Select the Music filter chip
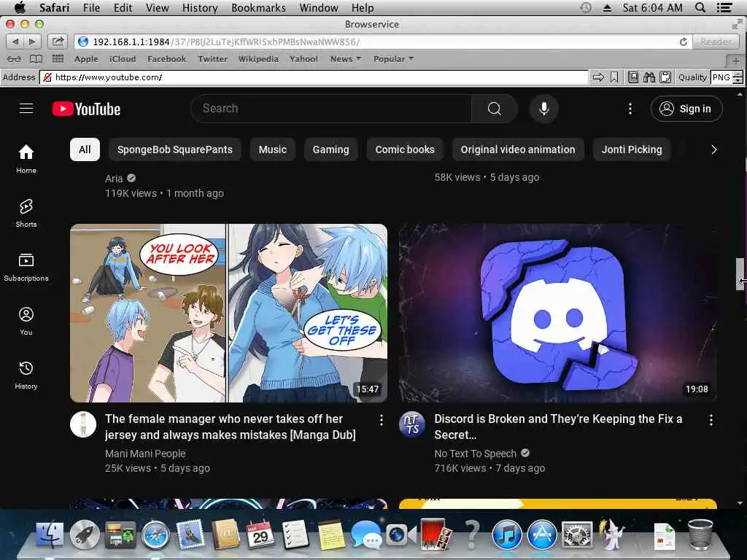This screenshot has height=560, width=747. point(273,149)
